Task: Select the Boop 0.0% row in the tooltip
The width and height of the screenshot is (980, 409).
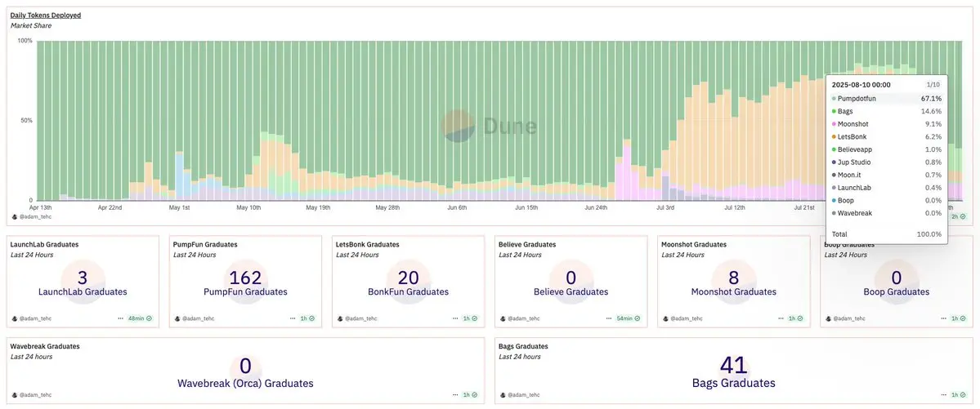Action: click(887, 201)
